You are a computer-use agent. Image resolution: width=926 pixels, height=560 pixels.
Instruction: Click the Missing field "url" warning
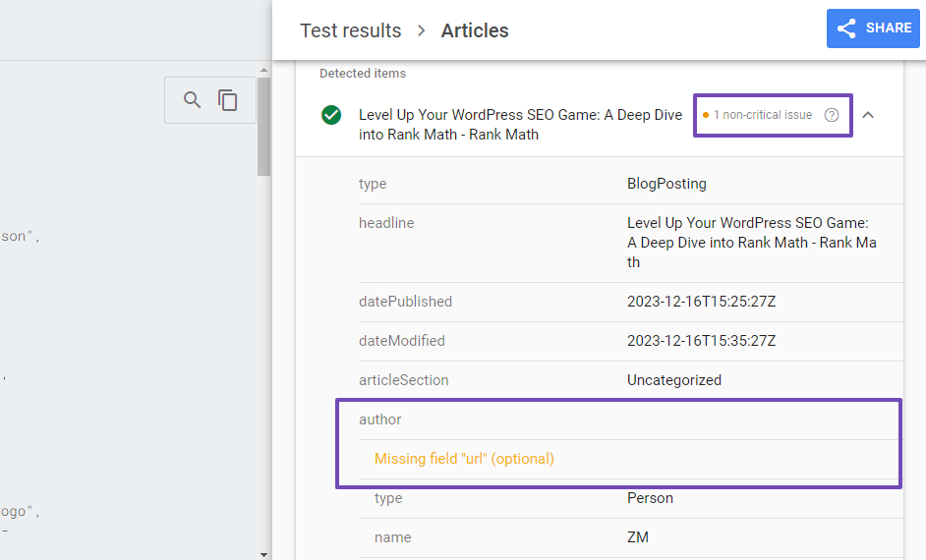coord(464,459)
